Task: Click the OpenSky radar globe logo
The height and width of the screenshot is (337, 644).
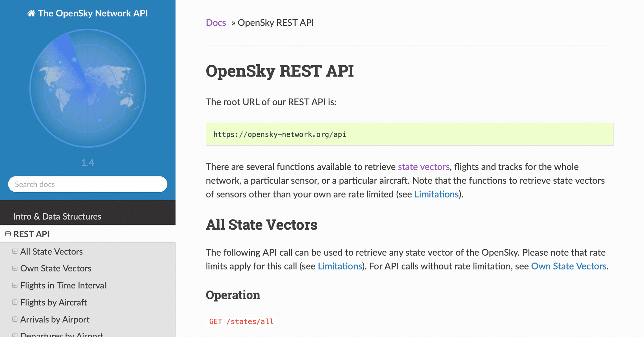Action: point(88,88)
